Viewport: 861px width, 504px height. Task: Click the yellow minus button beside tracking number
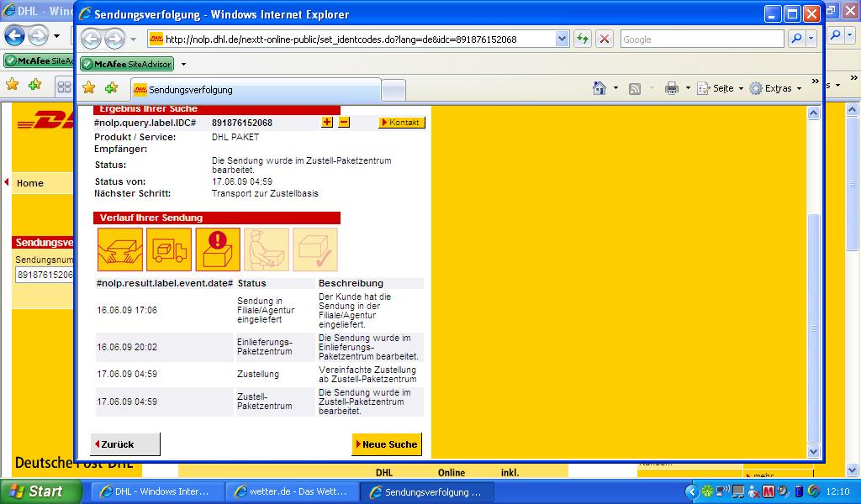344,122
